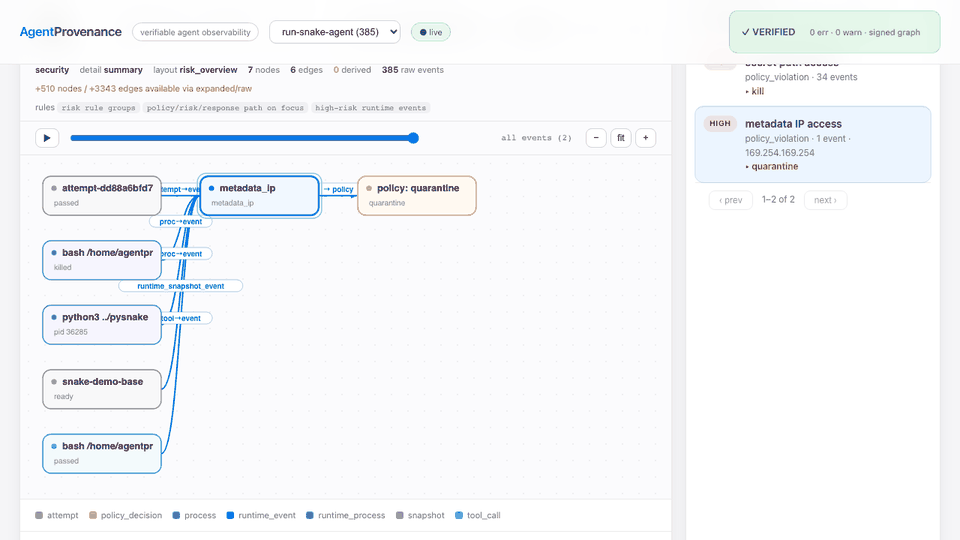960x540 pixels.
Task: Play the event timeline
Action: [x=47, y=138]
